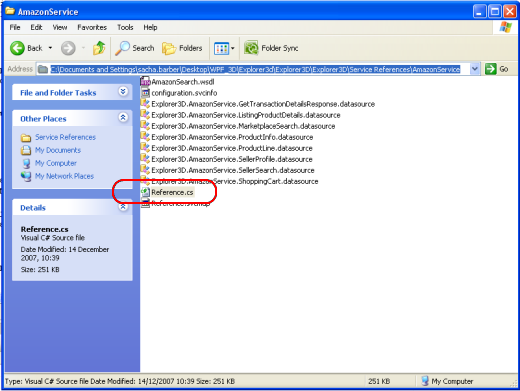Open the Views dropdown arrow
The height and width of the screenshot is (391, 520).
click(233, 48)
